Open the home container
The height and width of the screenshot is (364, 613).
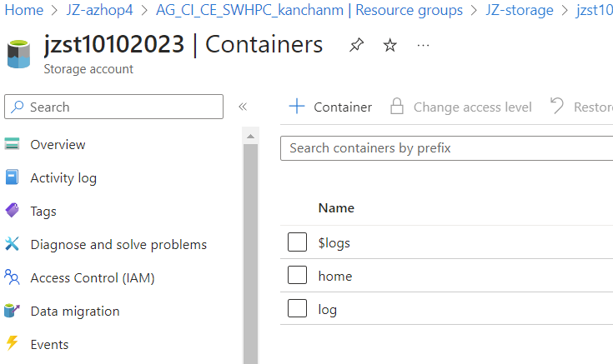pyautogui.click(x=335, y=277)
